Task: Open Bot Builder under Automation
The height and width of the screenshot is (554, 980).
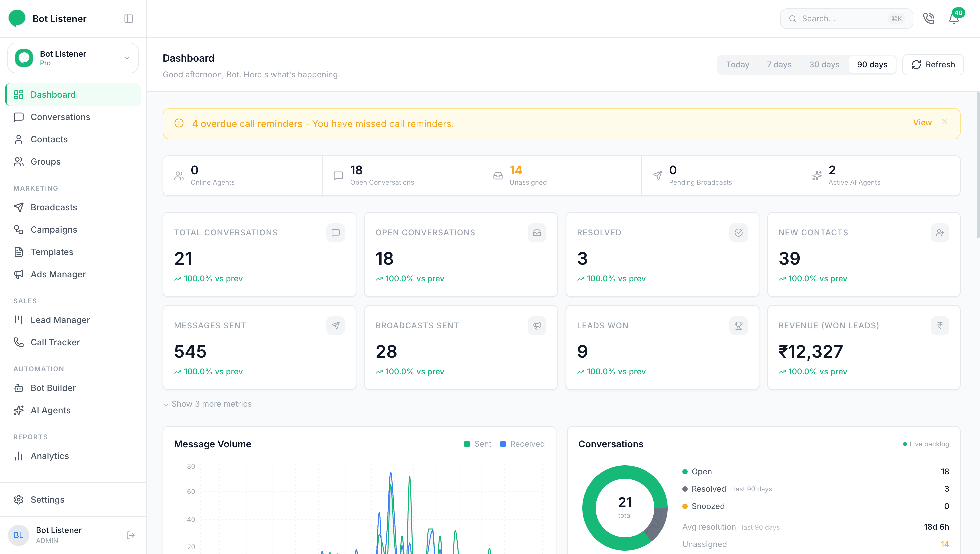Action: pos(73,388)
